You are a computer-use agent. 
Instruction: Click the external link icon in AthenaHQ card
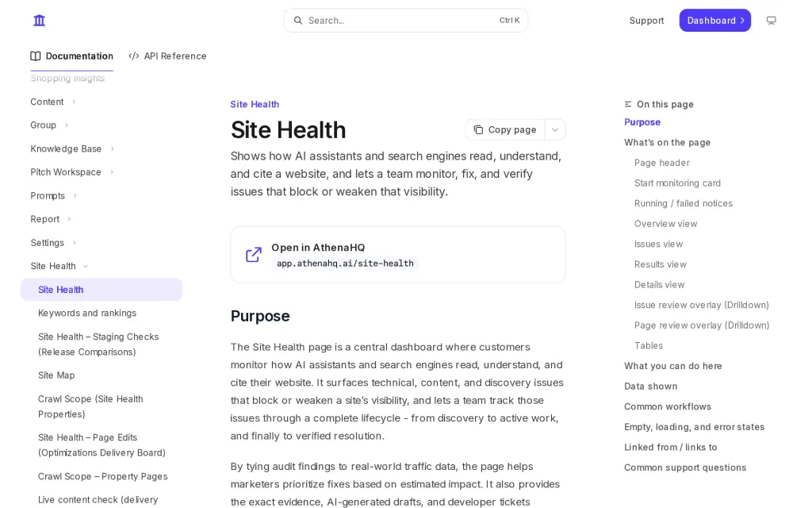point(254,255)
